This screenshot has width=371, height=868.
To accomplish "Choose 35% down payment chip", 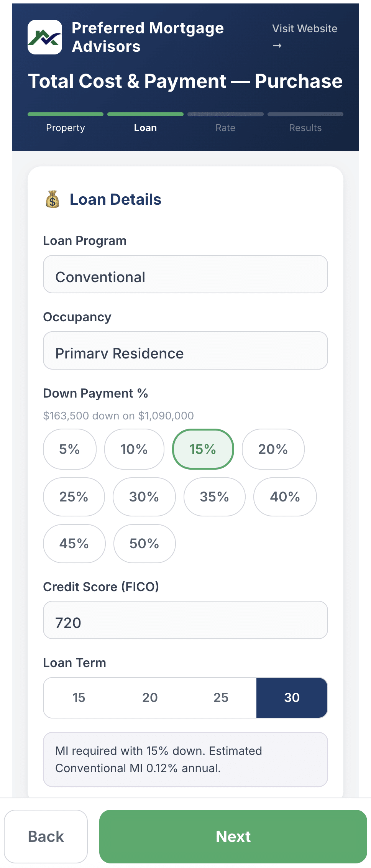I will pos(215,497).
